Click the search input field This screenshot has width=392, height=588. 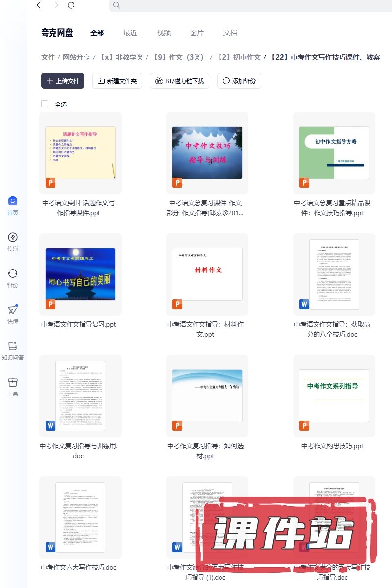click(x=245, y=5)
